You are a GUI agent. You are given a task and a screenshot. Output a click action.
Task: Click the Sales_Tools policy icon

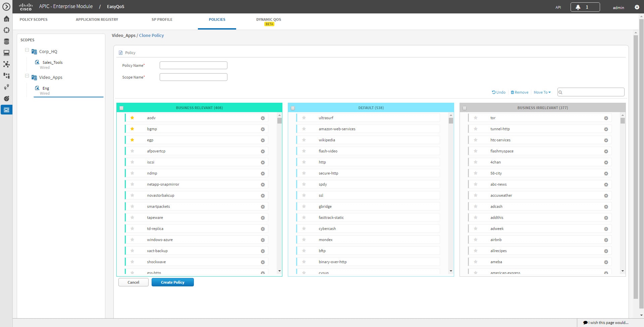pyautogui.click(x=37, y=62)
